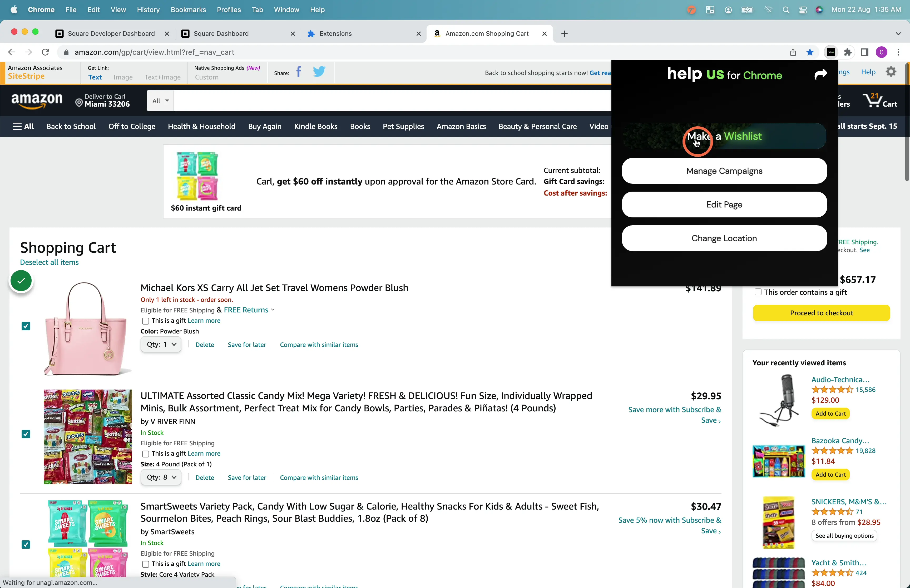Open the SiteStripe settings gear
The width and height of the screenshot is (910, 588).
click(891, 72)
